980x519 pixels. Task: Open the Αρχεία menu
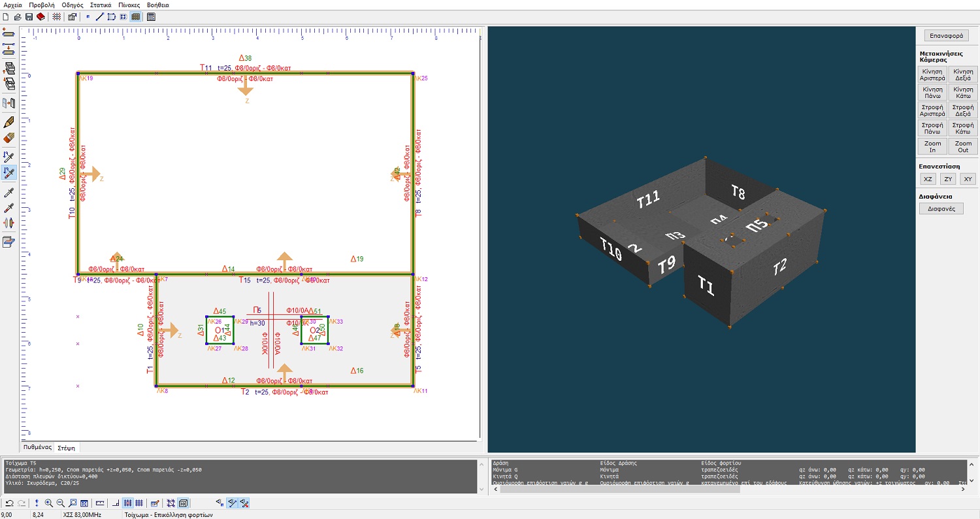13,5
